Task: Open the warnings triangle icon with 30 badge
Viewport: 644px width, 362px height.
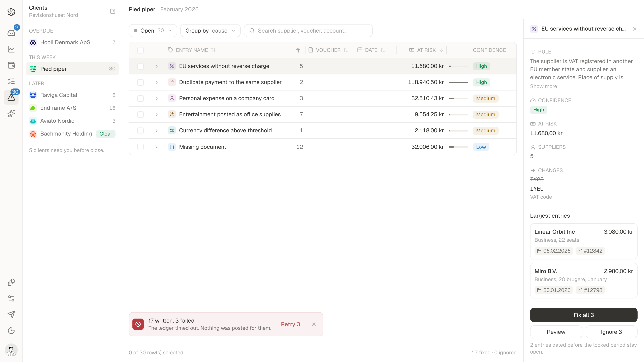Action: coord(11,97)
